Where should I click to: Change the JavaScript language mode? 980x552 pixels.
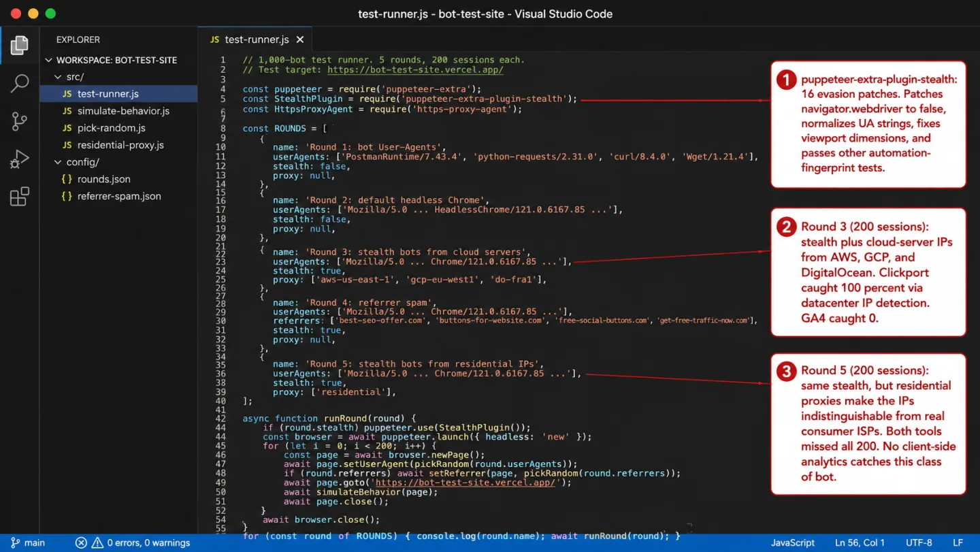click(793, 542)
